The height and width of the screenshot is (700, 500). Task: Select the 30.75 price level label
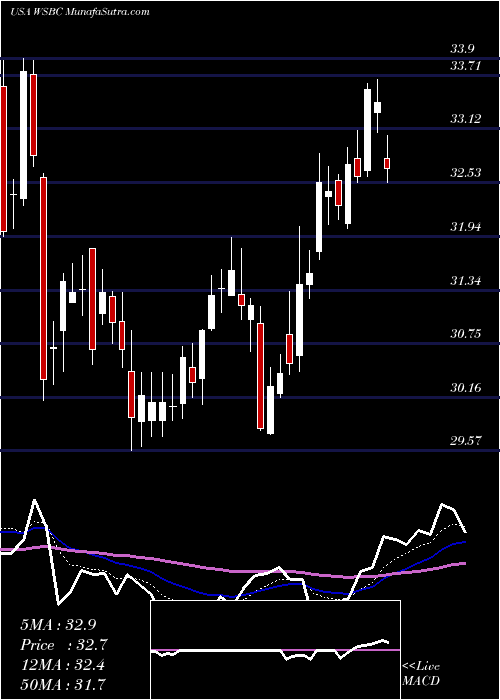pos(466,334)
